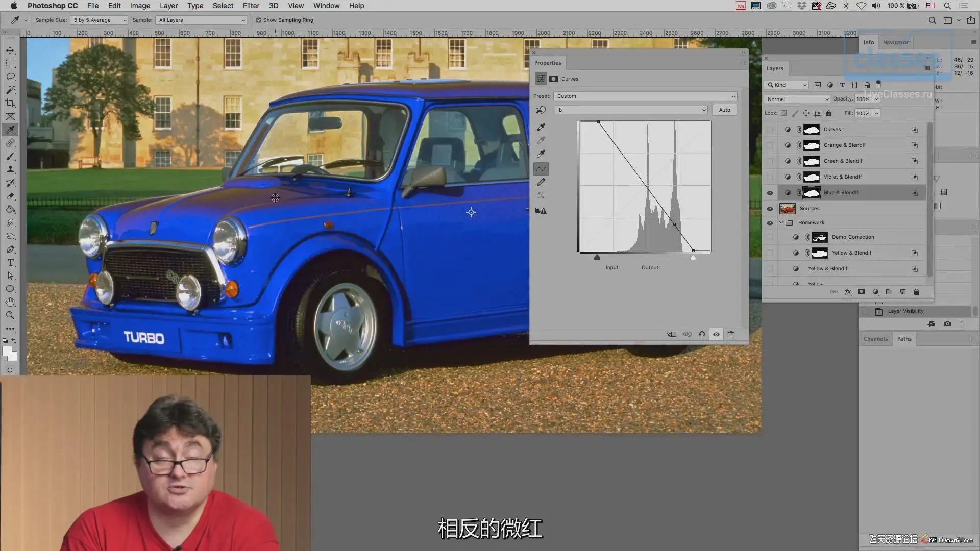Show the Curves 1 layer
This screenshot has width=980, height=551.
pos(770,130)
